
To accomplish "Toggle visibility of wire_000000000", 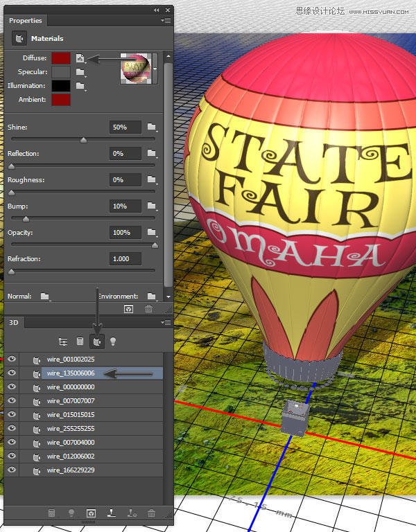I will pos(12,387).
